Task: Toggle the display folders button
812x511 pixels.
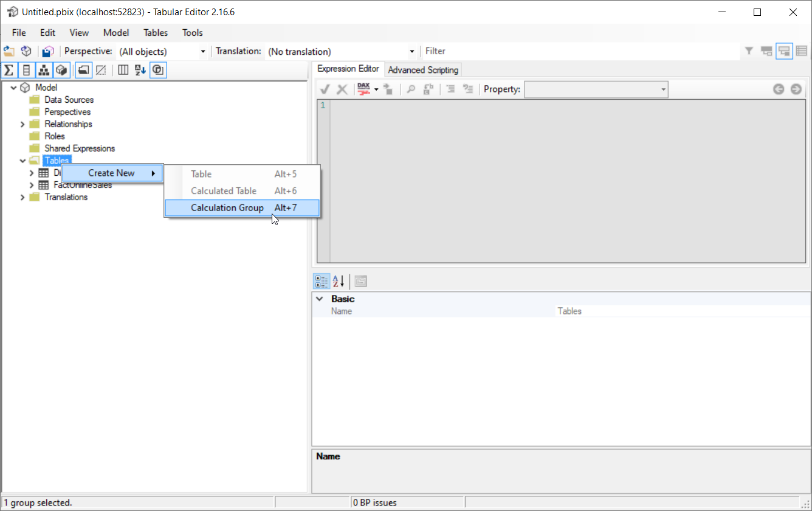Action: tap(84, 70)
